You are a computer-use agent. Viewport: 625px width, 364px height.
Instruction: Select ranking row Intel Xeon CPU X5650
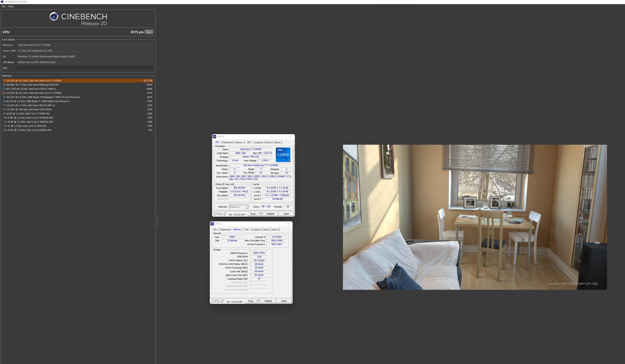point(78,109)
